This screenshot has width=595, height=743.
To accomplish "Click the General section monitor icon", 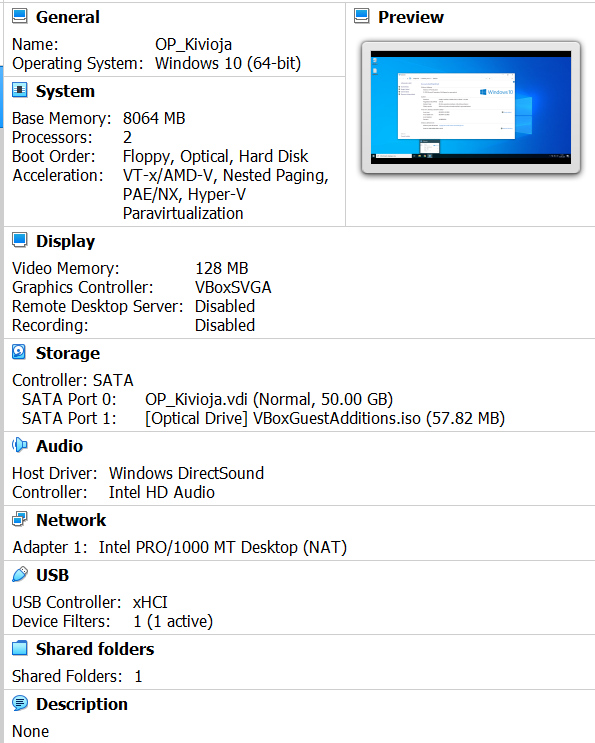I will tap(19, 16).
